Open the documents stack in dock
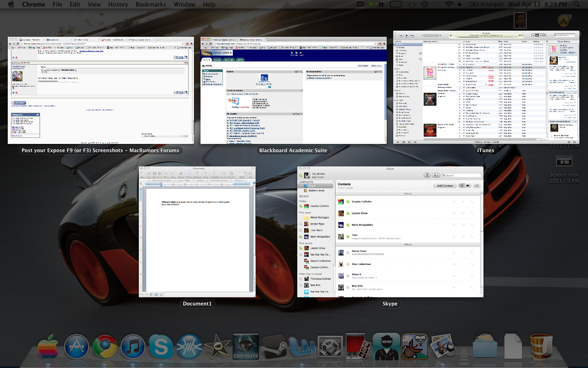The width and height of the screenshot is (588, 368). 513,347
